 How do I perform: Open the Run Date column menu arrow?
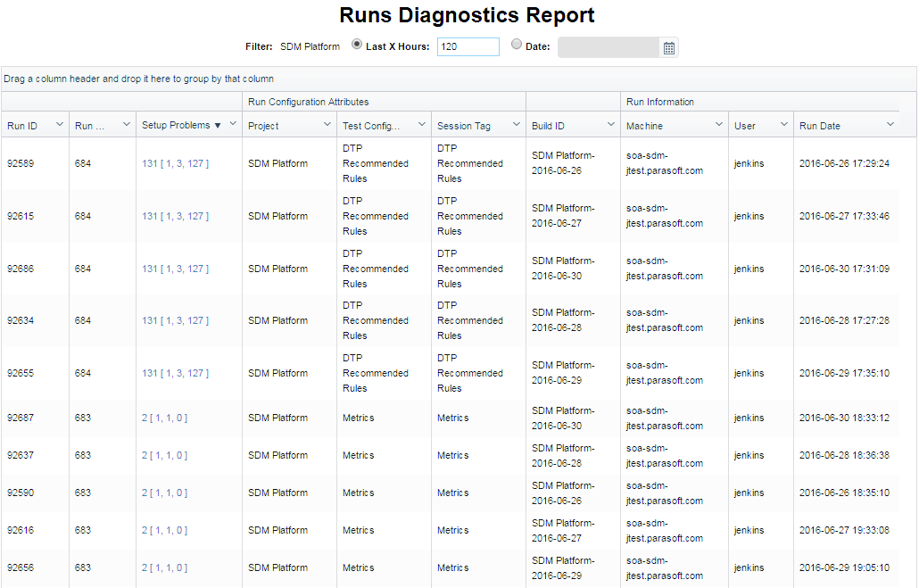point(890,124)
